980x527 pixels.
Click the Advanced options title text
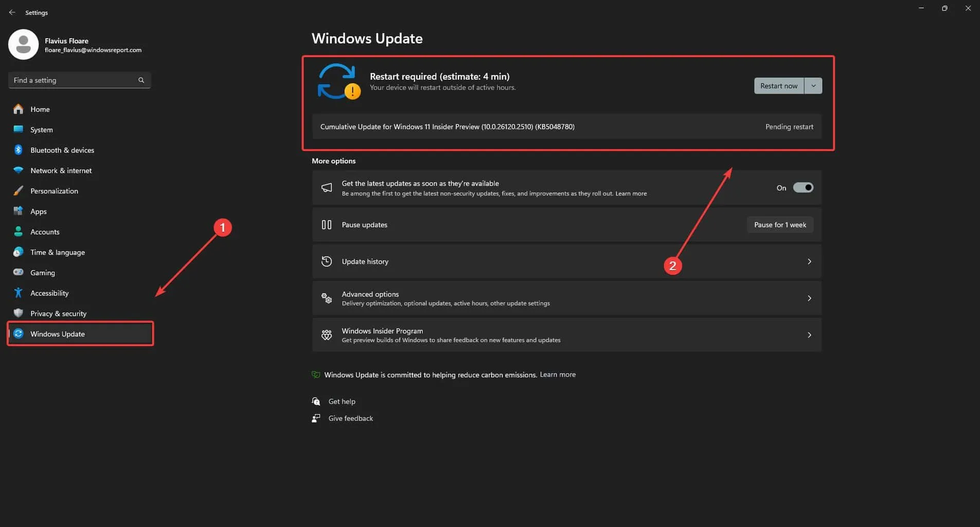370,294
